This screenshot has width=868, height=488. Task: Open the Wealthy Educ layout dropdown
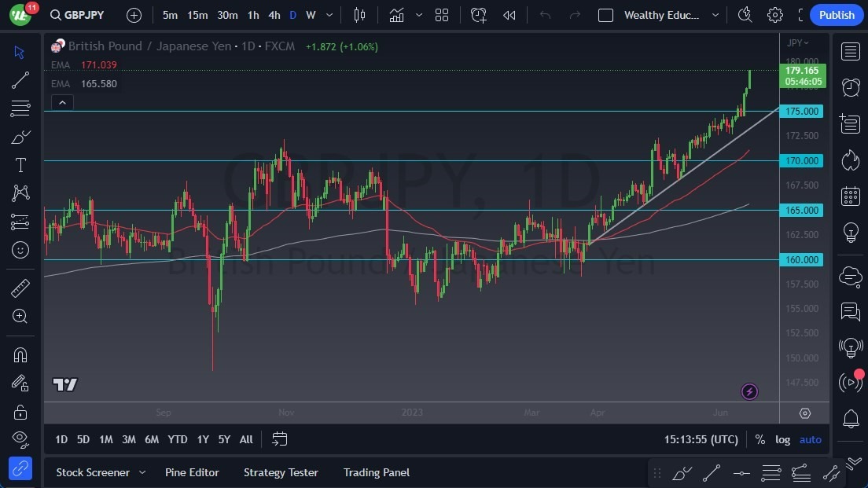(x=662, y=14)
